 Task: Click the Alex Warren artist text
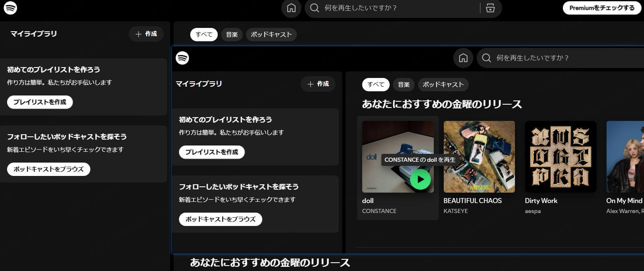pos(623,211)
